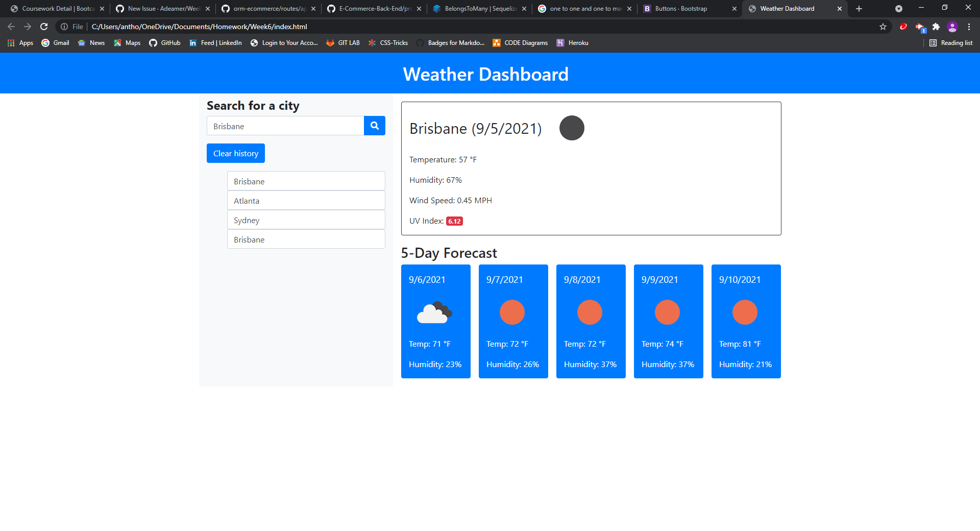Click Temp: 81 °F on the 9/10/2021 card
Screen dimensions: 980x531
(740, 344)
